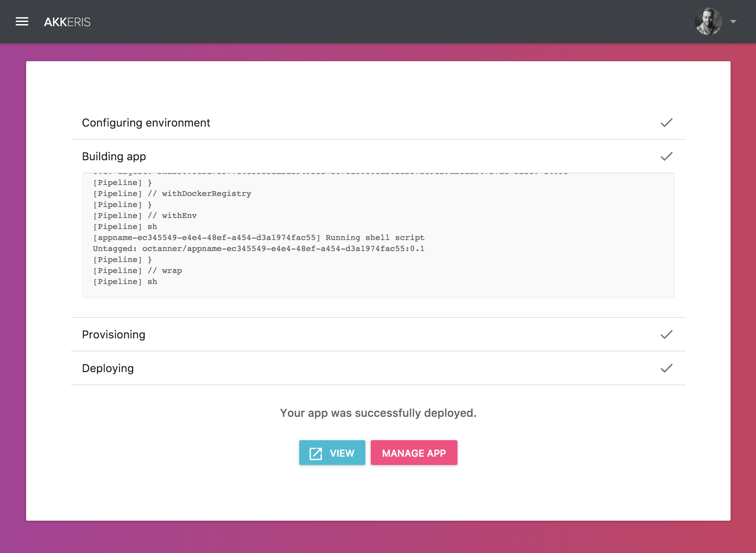Viewport: 756px width, 553px height.
Task: Click the 'Untagged: octanner/appname' log line
Action: click(x=259, y=249)
